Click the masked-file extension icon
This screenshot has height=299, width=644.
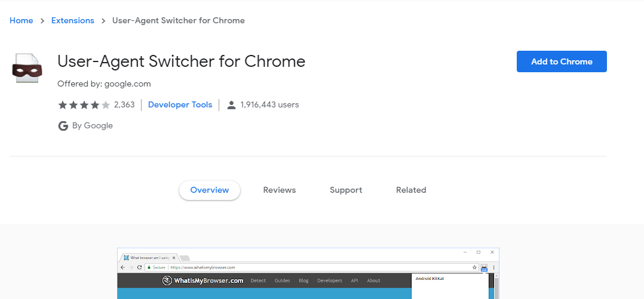tap(27, 69)
